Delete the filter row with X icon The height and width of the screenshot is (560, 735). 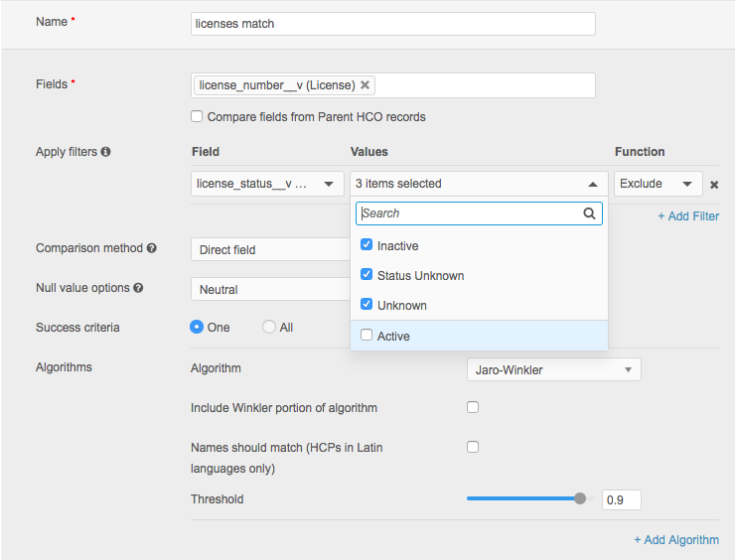tap(714, 185)
